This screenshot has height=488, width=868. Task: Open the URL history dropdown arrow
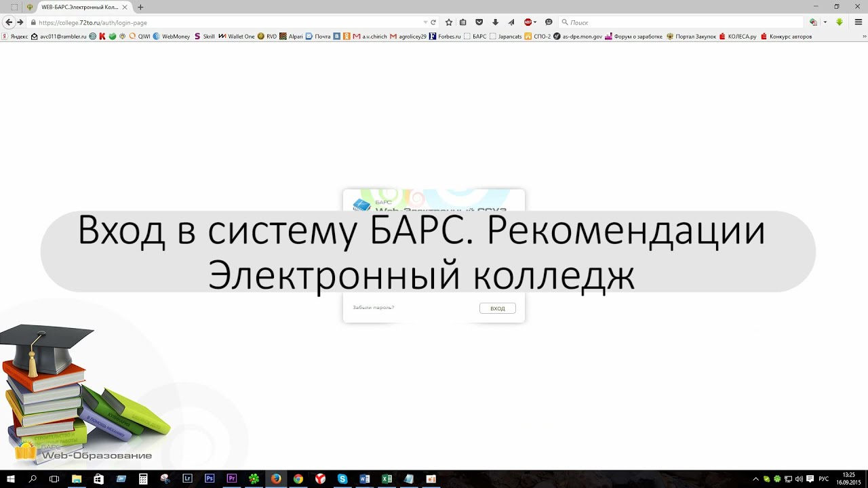coord(425,22)
